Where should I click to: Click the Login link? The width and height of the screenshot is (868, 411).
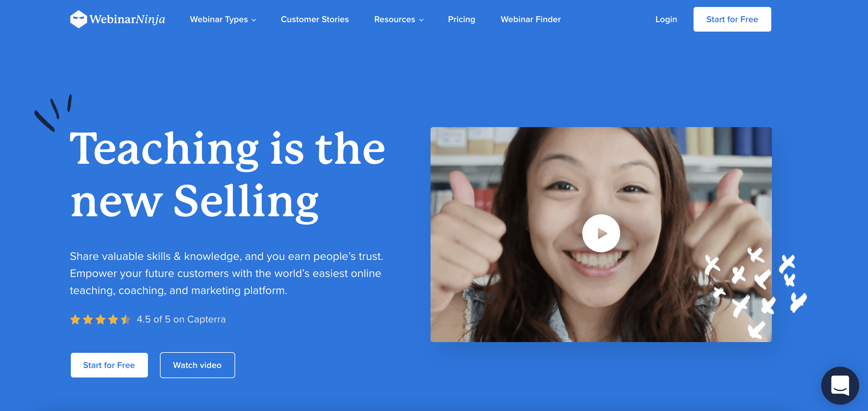tap(666, 20)
